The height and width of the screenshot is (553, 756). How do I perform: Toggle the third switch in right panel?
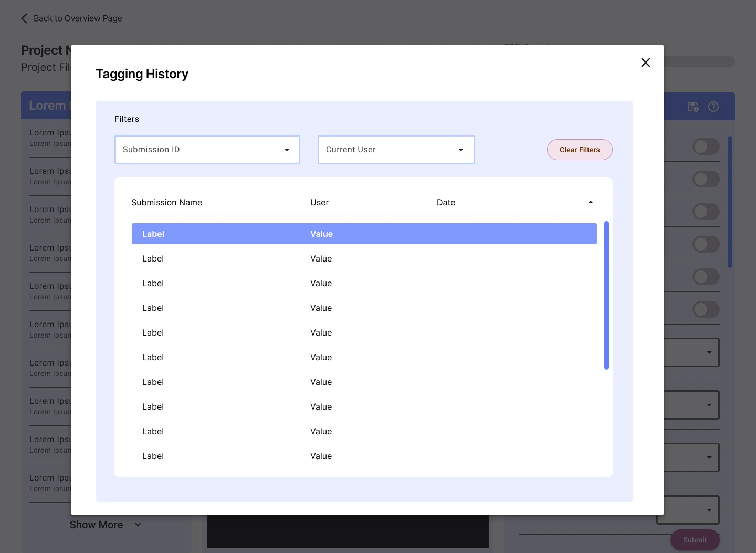pos(706,212)
